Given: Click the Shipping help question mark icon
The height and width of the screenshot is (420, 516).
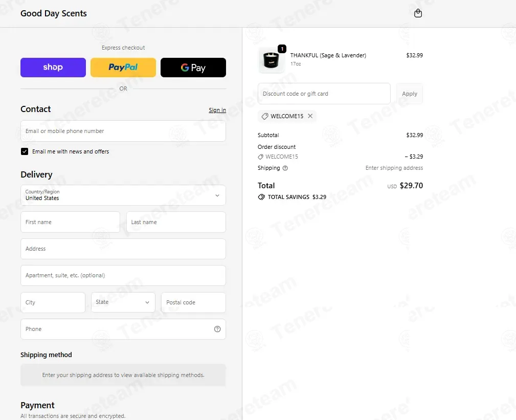Looking at the screenshot, I should (285, 168).
